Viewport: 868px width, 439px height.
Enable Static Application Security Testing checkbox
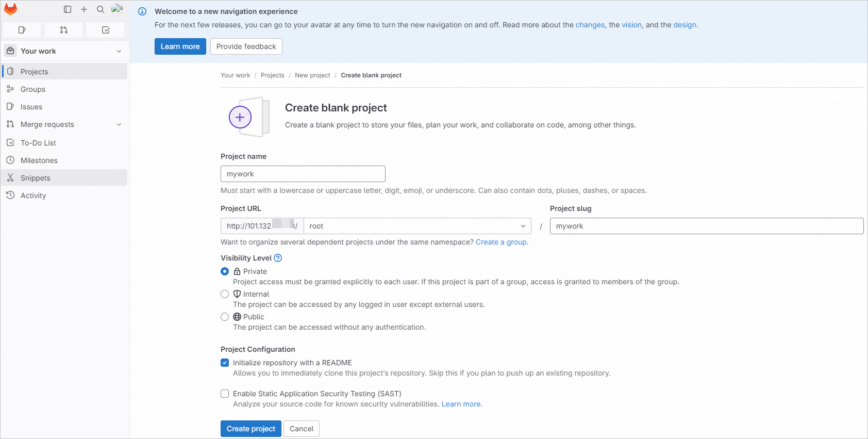[225, 394]
